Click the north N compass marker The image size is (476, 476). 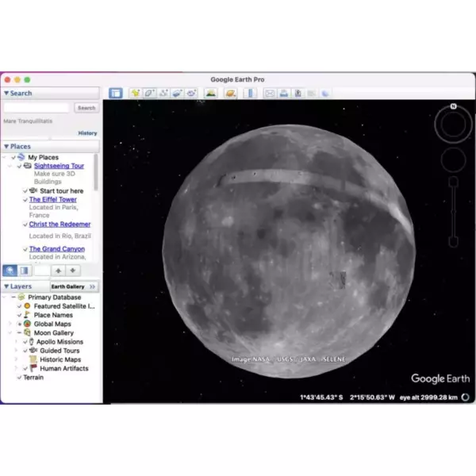[x=453, y=106]
